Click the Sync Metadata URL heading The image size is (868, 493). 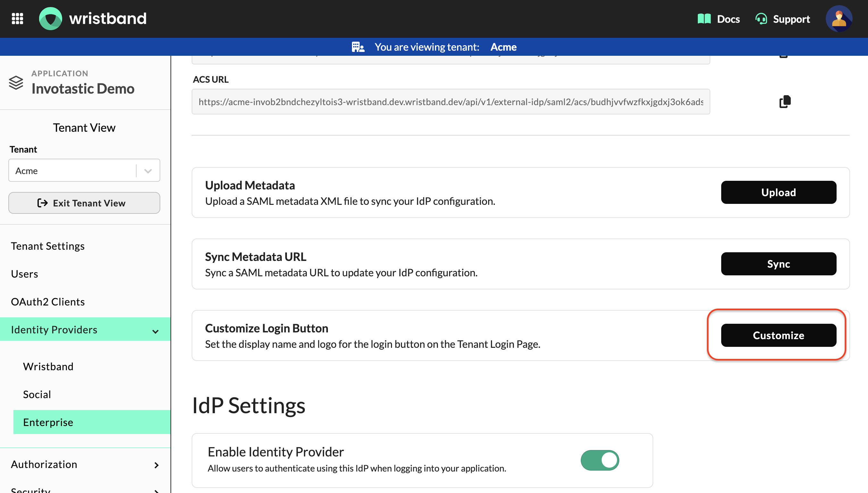[255, 257]
